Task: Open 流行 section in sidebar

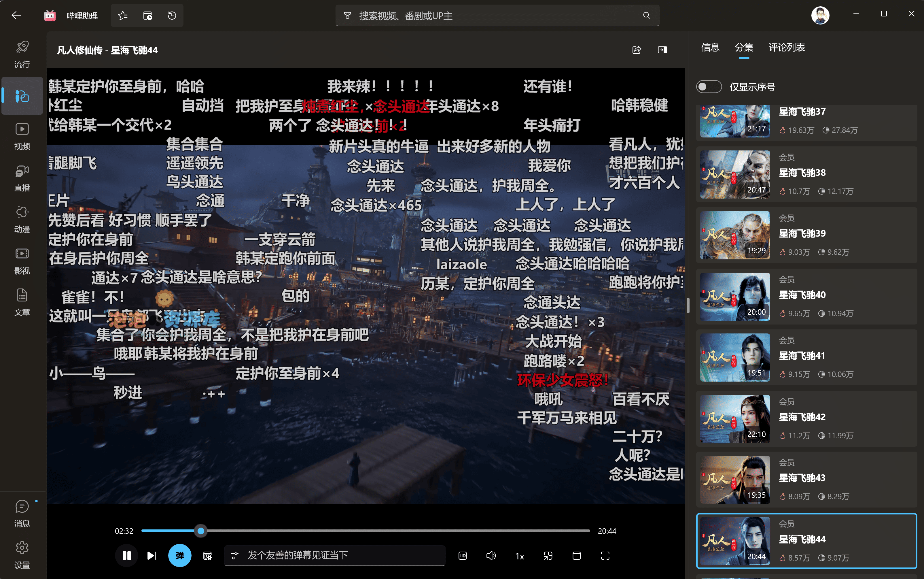Action: pyautogui.click(x=22, y=54)
